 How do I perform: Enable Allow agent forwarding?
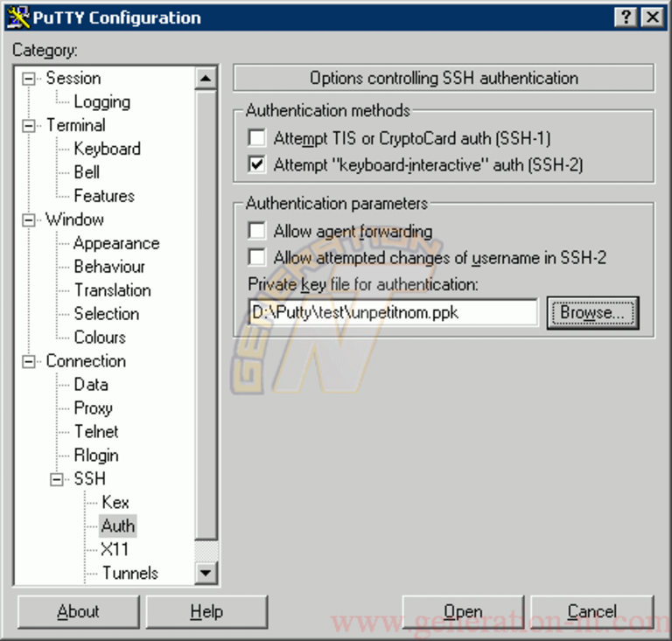[256, 231]
